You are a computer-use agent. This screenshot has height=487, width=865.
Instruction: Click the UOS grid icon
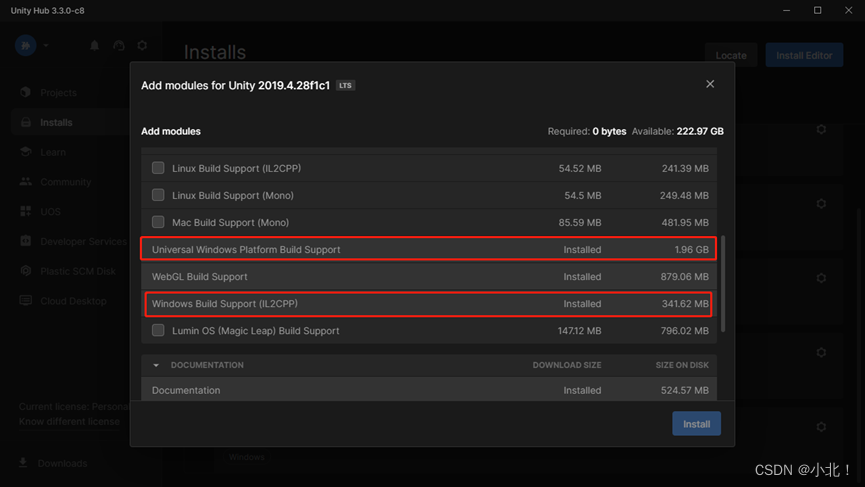tap(25, 211)
